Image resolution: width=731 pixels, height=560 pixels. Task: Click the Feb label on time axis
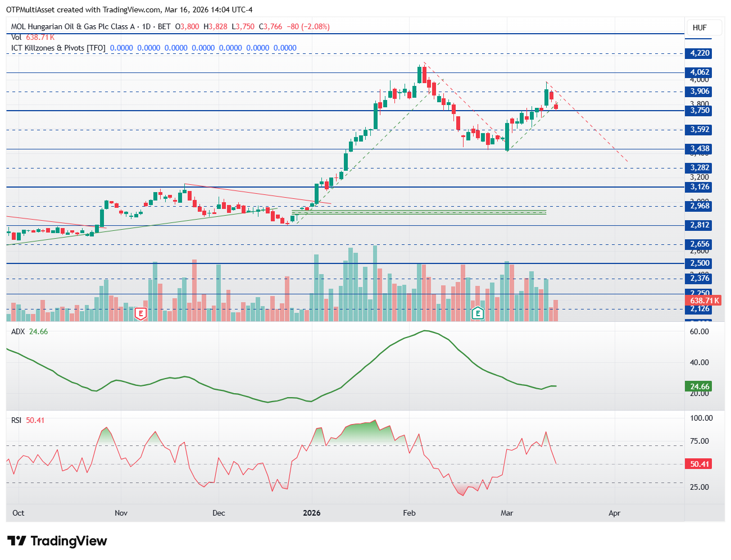click(409, 513)
